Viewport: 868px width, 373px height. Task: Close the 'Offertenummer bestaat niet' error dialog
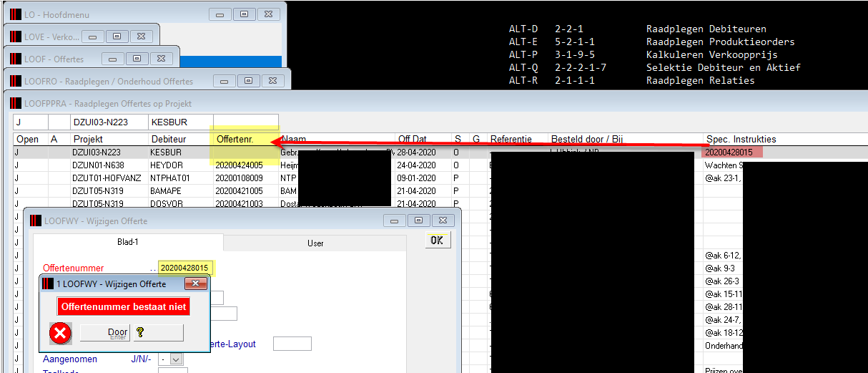tap(195, 284)
